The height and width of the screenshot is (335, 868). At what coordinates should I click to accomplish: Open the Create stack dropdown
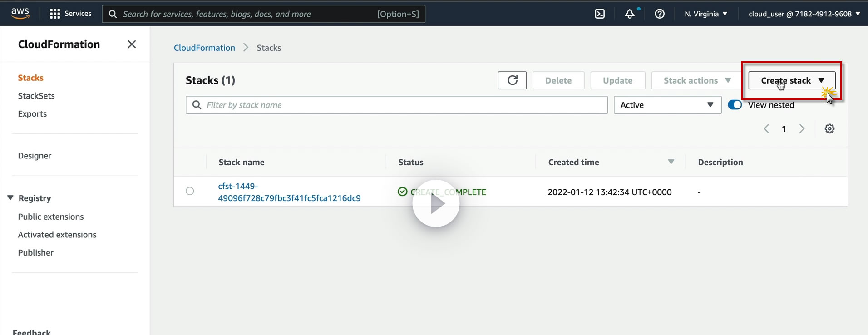pyautogui.click(x=792, y=80)
